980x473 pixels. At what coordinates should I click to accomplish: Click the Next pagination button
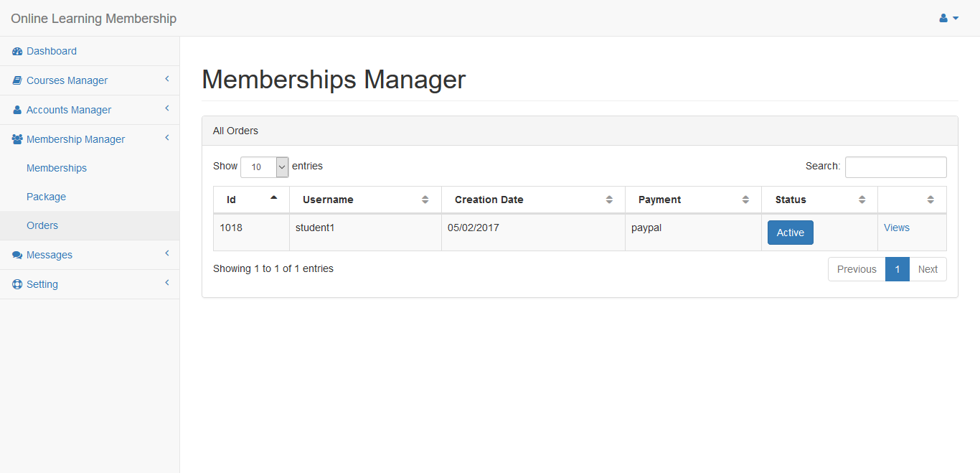pos(927,269)
